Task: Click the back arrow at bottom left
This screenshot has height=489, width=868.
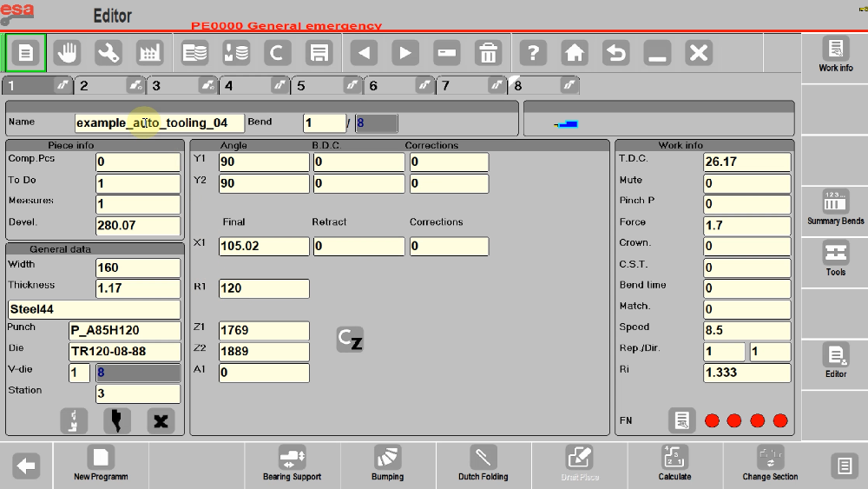Action: click(x=26, y=466)
